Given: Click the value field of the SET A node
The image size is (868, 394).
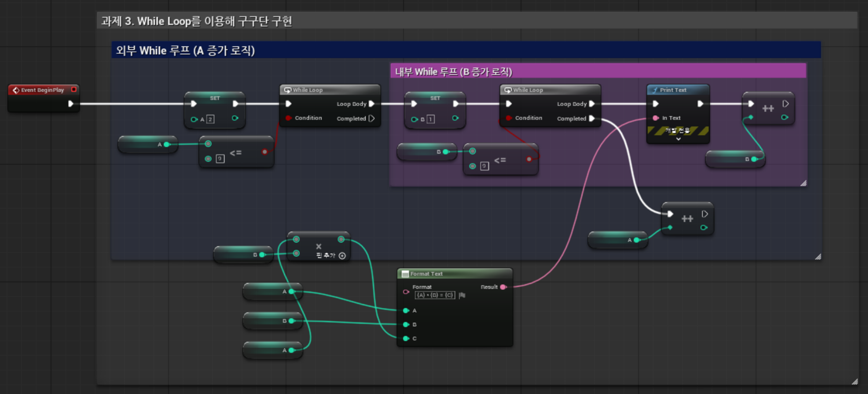Looking at the screenshot, I should (x=210, y=119).
